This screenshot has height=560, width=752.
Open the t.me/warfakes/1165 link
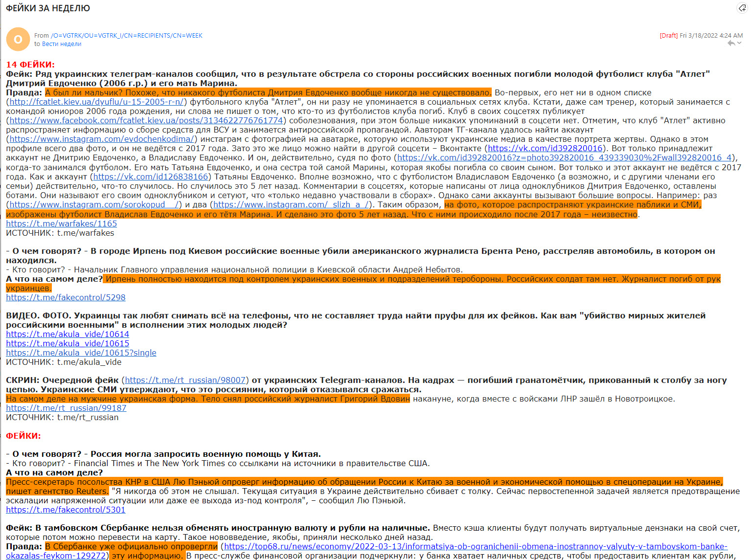click(x=61, y=223)
